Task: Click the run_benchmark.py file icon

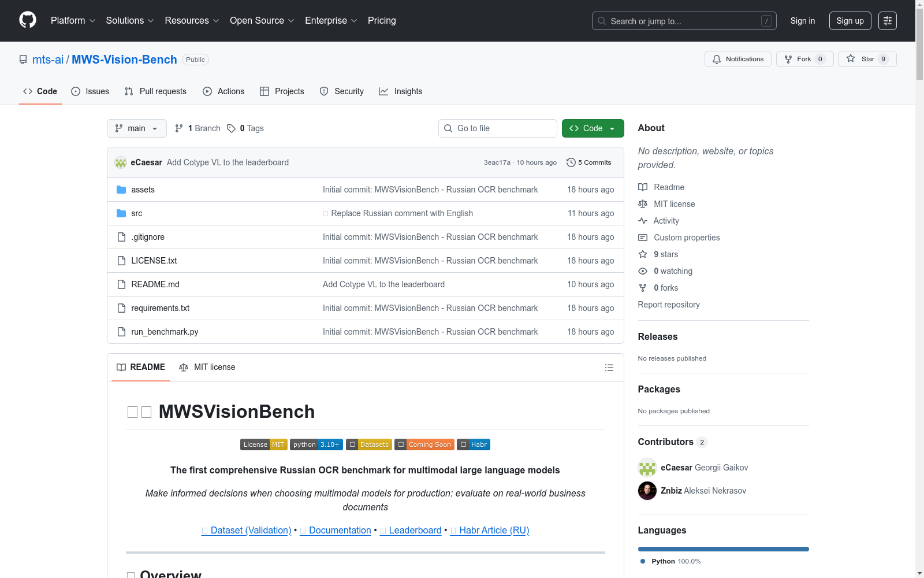Action: (x=121, y=332)
